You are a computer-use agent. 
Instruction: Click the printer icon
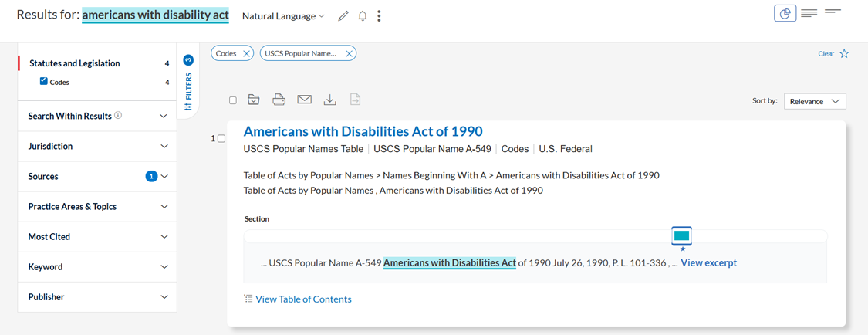point(279,100)
